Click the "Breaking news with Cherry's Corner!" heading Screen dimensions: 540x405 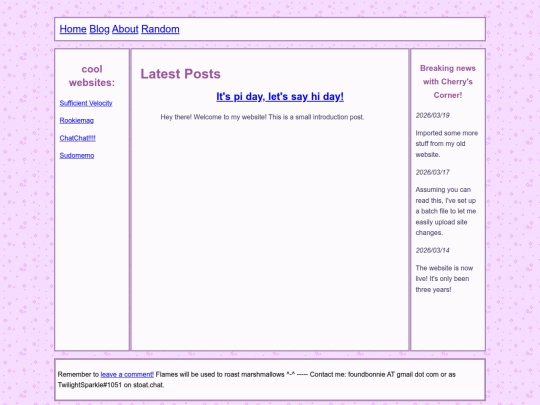(448, 82)
